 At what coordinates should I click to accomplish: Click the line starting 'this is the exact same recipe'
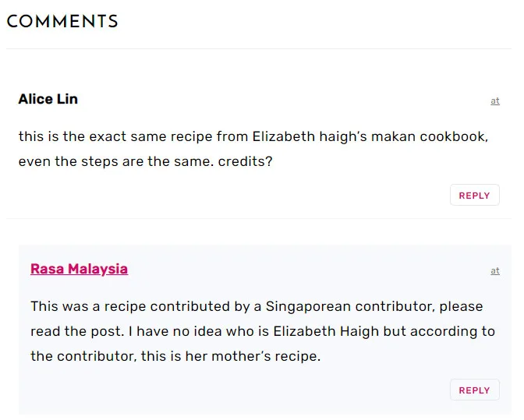[253, 136]
